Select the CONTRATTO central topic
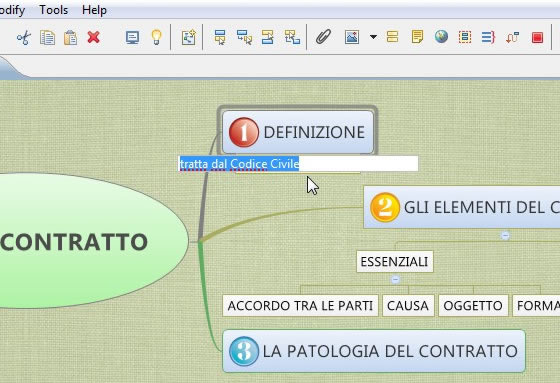This screenshot has height=383, width=560. click(94, 241)
